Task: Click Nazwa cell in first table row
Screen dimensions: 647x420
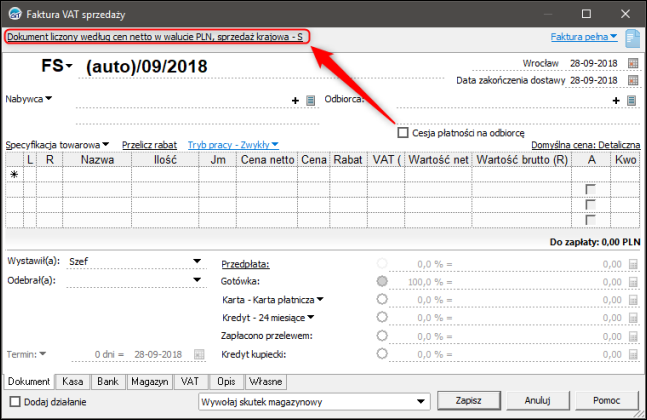Action: coord(97,175)
